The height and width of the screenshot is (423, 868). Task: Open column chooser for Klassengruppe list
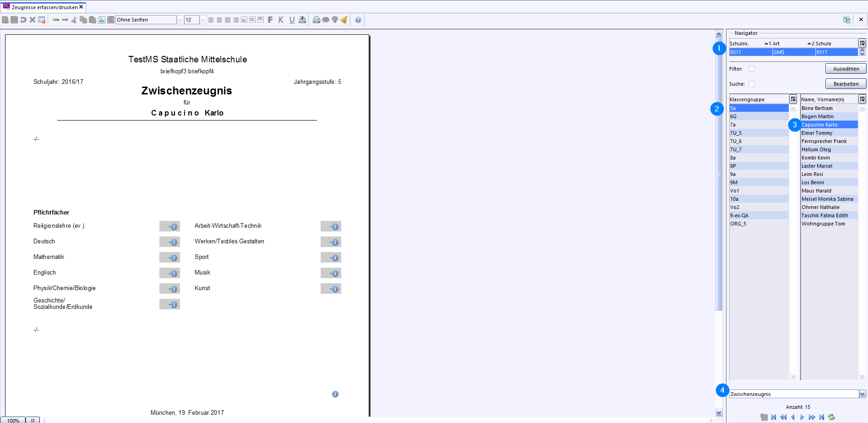(x=793, y=99)
